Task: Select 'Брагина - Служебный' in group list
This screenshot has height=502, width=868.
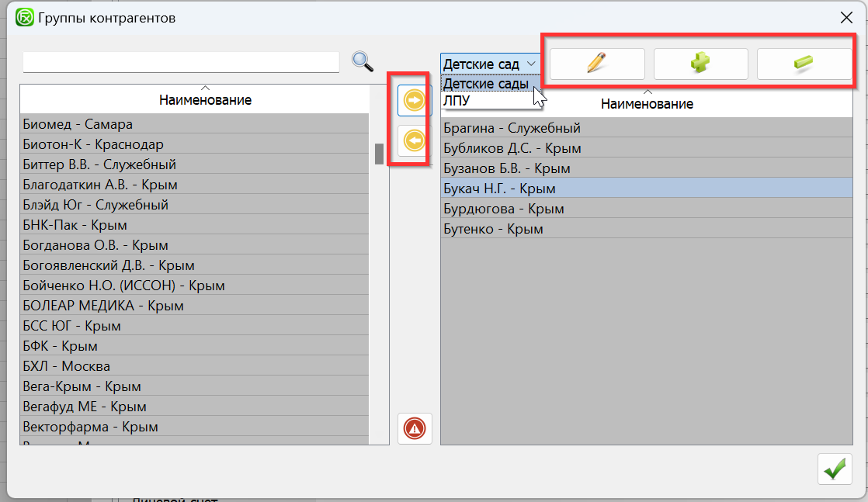Action: (512, 128)
